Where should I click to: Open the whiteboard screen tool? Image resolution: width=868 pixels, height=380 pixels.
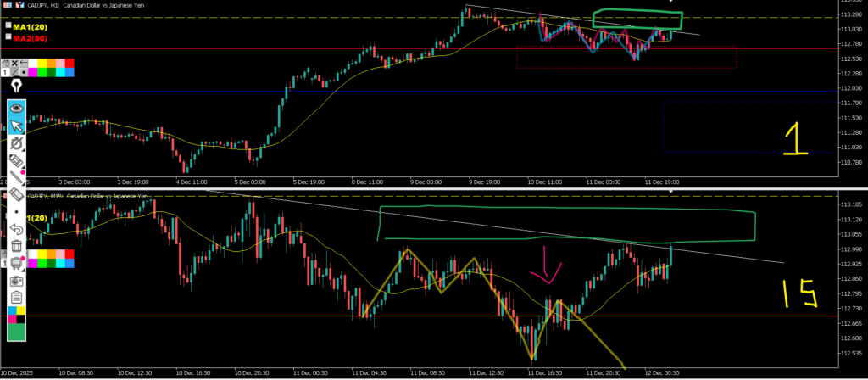click(x=17, y=263)
